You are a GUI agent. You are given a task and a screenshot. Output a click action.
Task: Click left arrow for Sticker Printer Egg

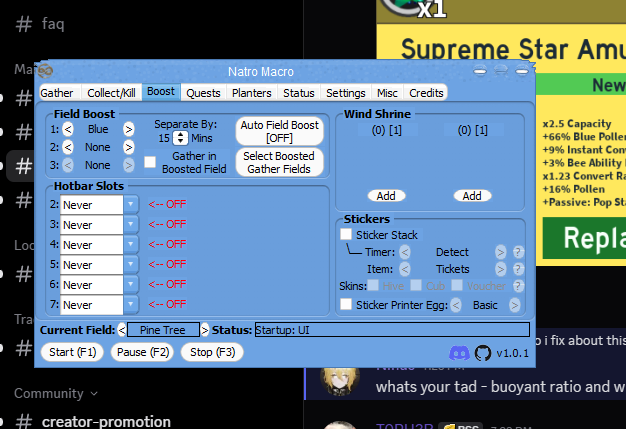456,305
